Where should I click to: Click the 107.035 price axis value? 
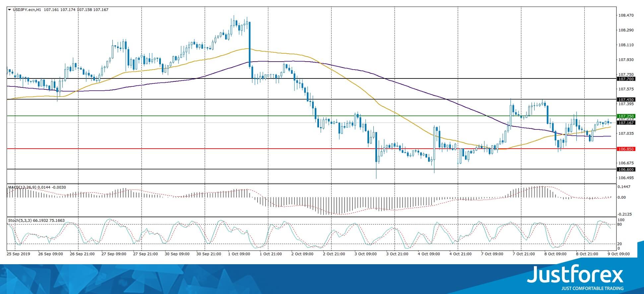(626, 133)
